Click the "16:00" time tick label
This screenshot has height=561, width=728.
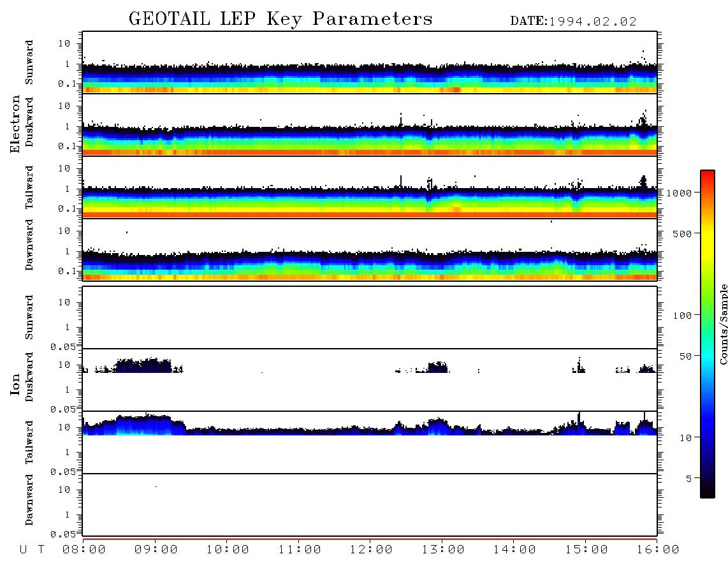click(x=658, y=550)
